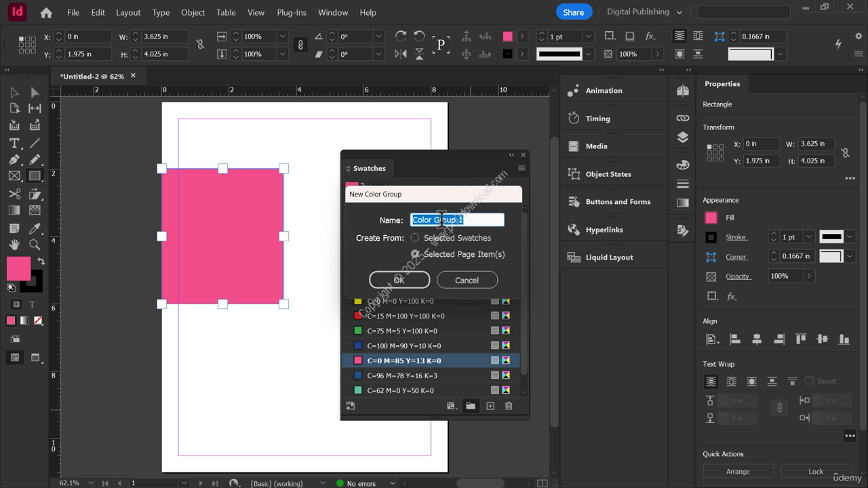Toggle the Invert checkbox in Text Wrap

coord(809,381)
